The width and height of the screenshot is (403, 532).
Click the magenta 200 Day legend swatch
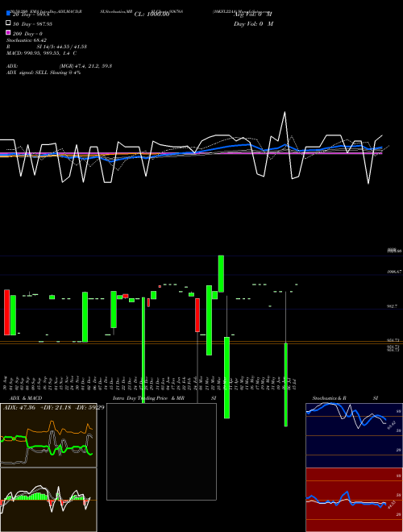tap(8, 33)
